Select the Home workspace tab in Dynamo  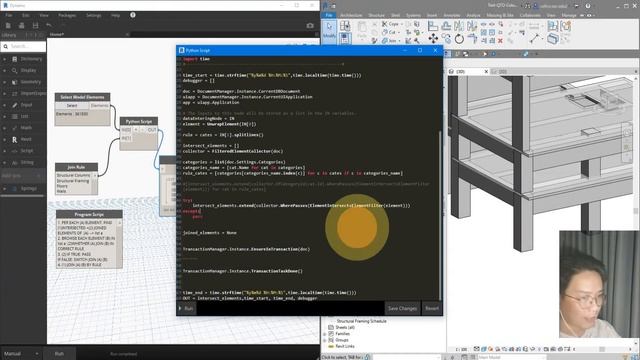point(57,35)
